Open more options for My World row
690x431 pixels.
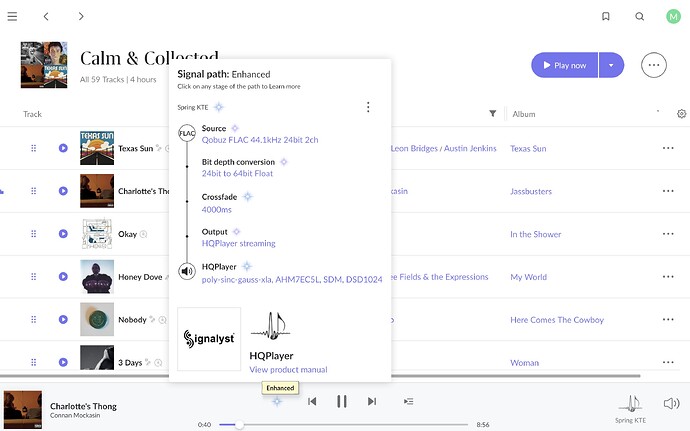click(x=668, y=276)
